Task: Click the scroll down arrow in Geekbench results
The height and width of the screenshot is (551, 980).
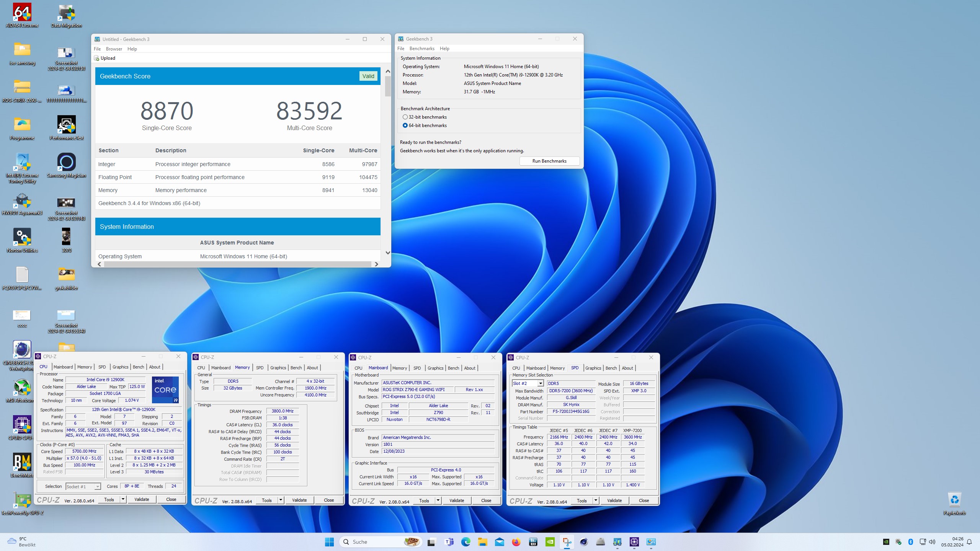Action: coord(388,253)
